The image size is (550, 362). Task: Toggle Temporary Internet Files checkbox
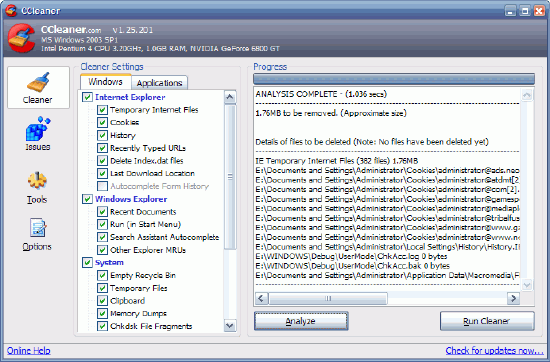click(102, 110)
